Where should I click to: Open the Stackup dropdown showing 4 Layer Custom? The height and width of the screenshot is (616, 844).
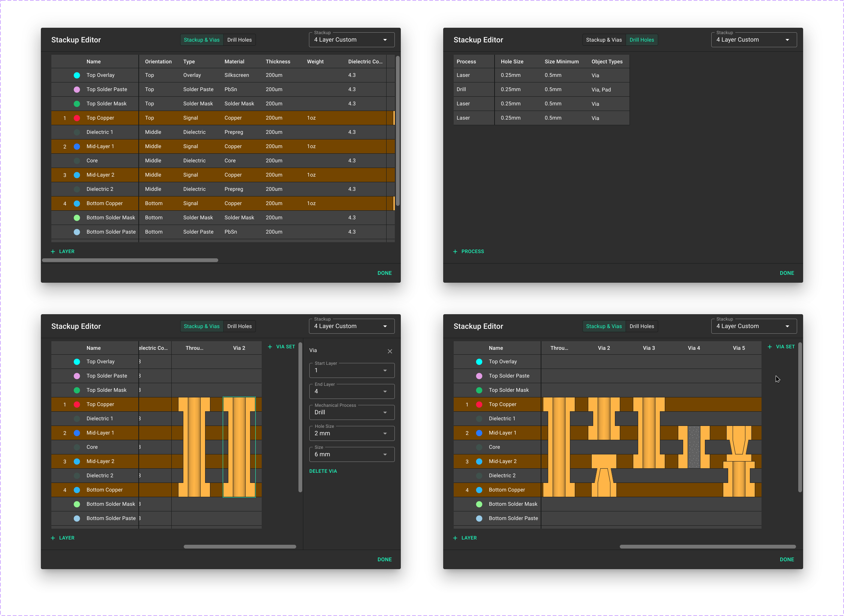point(351,39)
